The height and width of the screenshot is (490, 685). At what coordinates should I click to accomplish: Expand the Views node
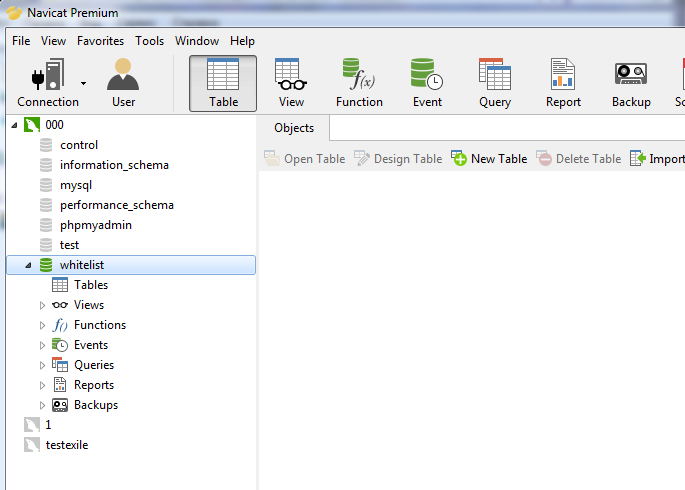42,305
